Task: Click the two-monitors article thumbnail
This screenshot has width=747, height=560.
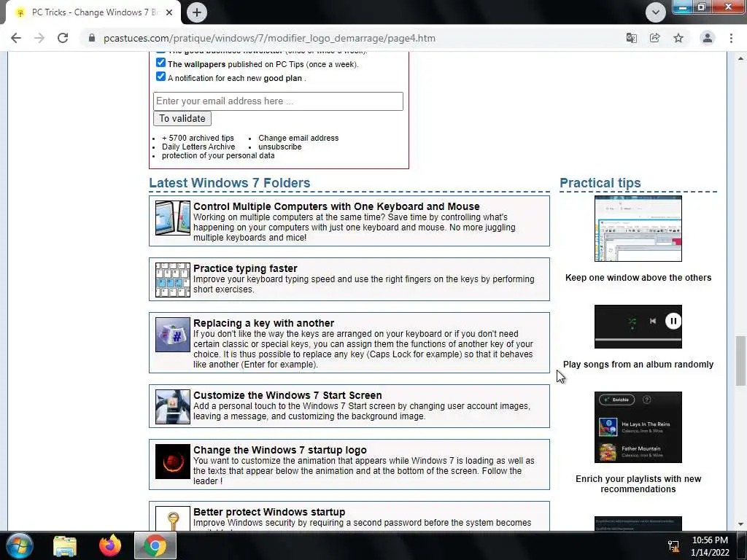Action: coord(172,217)
